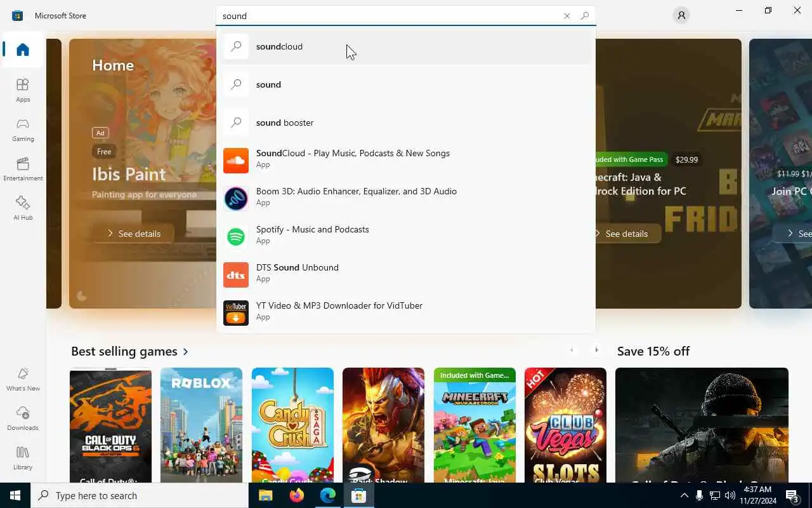The width and height of the screenshot is (812, 508).
Task: Click the search magnifier button
Action: point(585,16)
